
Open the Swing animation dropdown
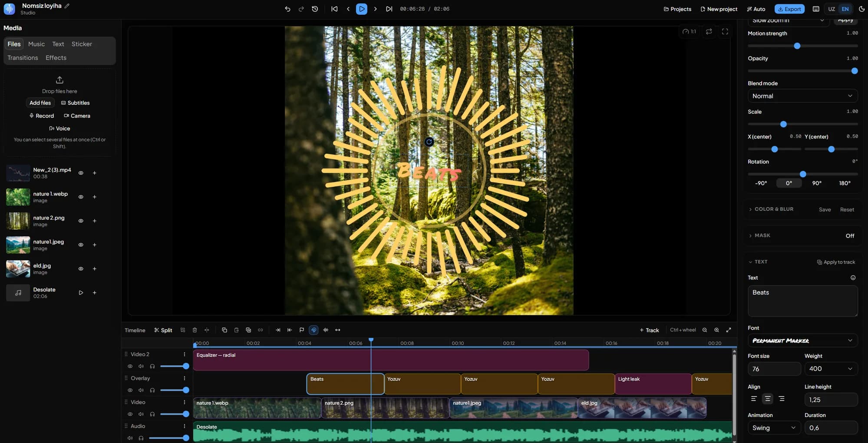tap(774, 428)
